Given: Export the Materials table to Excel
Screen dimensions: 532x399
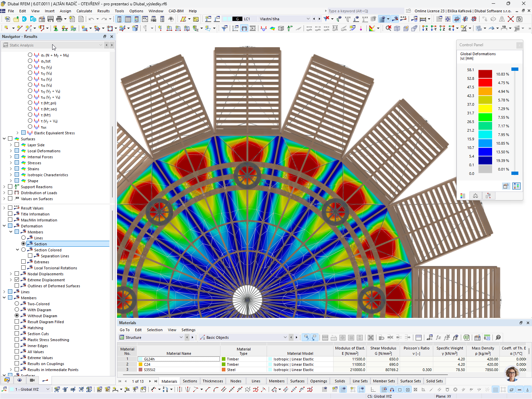Looking at the screenshot, I should (466, 337).
